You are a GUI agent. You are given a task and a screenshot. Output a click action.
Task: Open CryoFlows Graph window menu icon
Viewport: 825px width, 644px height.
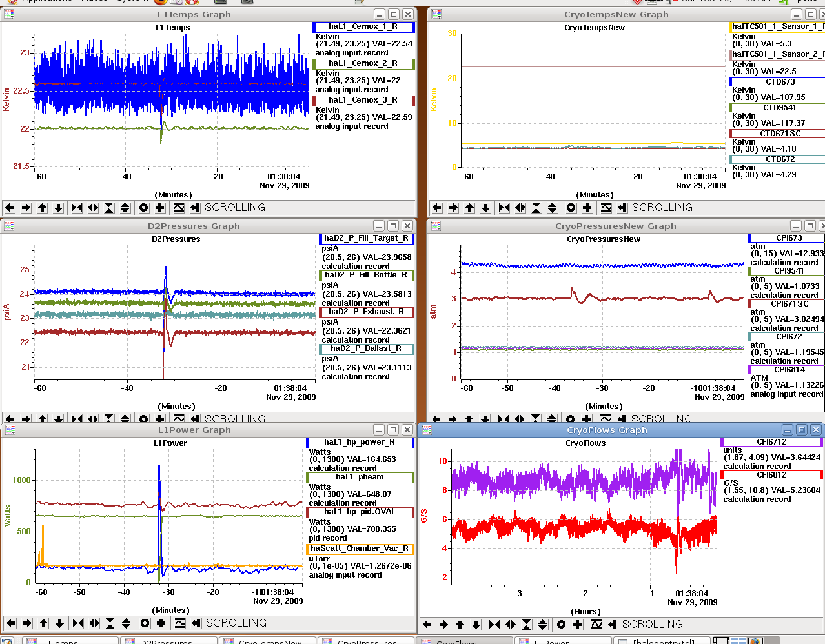[x=427, y=430]
